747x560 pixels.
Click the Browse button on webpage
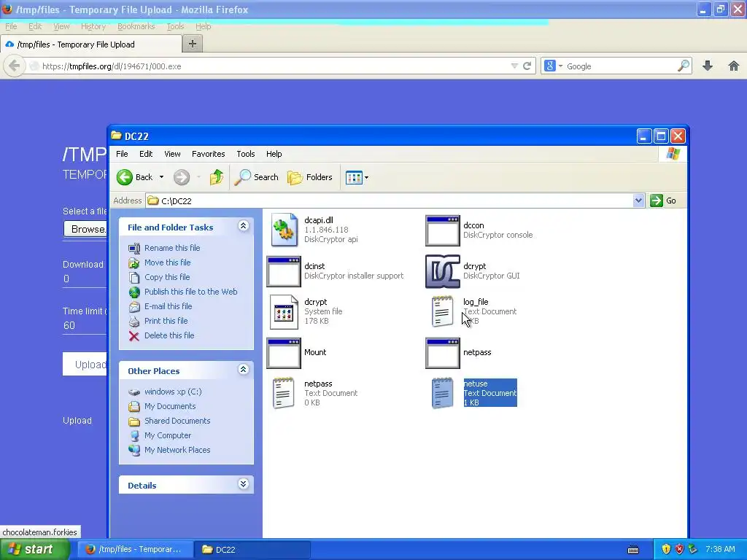pos(86,229)
